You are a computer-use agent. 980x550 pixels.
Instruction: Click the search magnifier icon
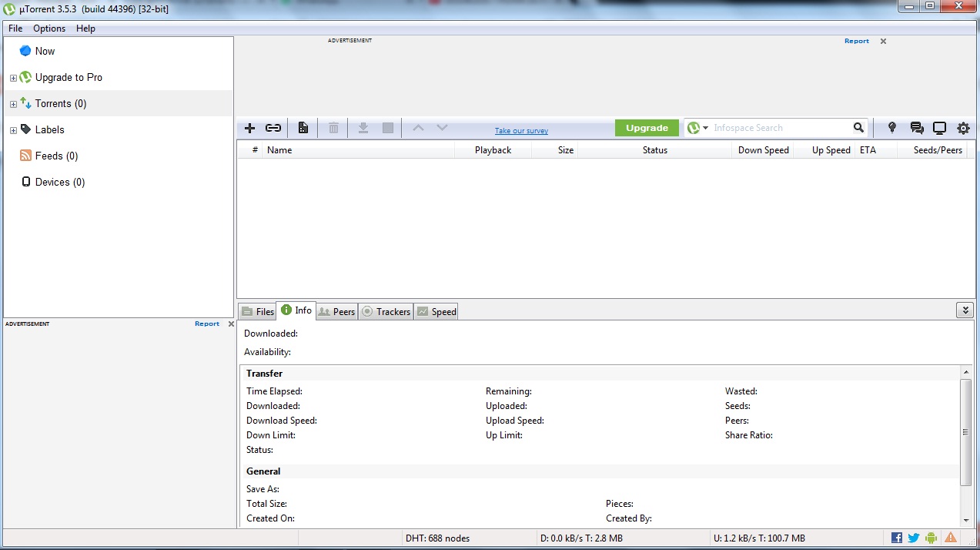click(858, 128)
